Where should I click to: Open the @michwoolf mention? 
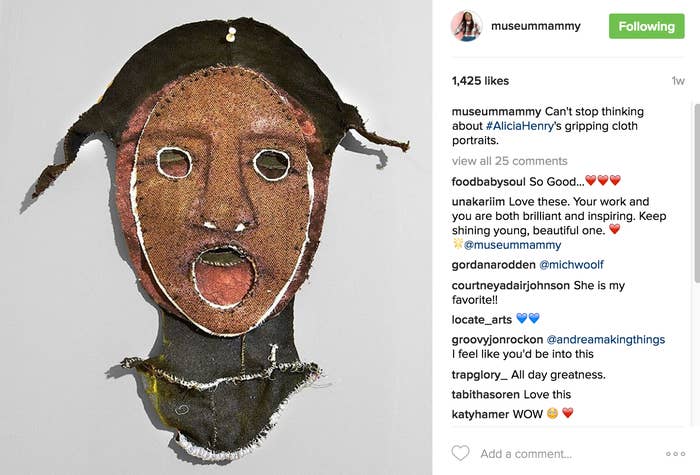[x=571, y=265]
